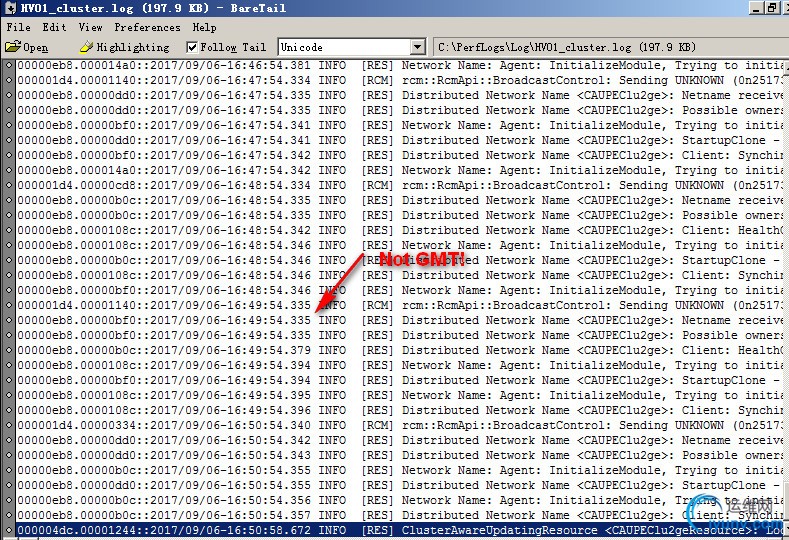Open the Highlighting settings
The width and height of the screenshot is (789, 540).
tap(125, 47)
